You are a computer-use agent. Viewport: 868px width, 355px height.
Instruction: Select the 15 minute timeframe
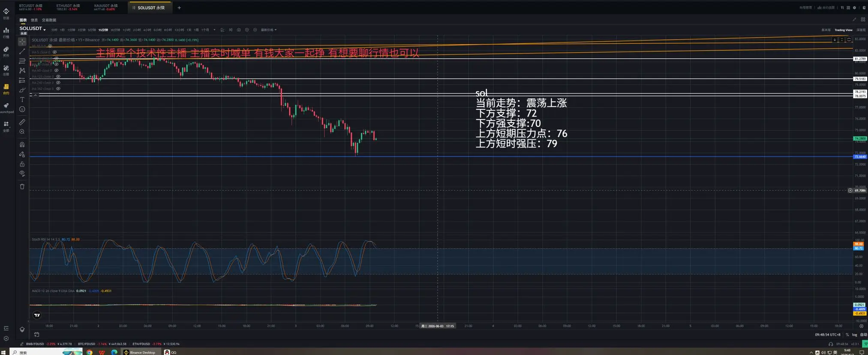[103, 30]
